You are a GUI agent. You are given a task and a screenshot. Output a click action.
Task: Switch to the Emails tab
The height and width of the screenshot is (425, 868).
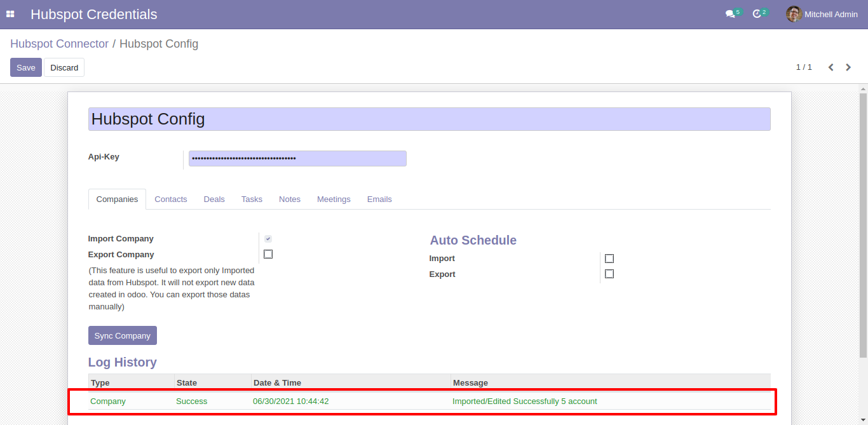(379, 199)
